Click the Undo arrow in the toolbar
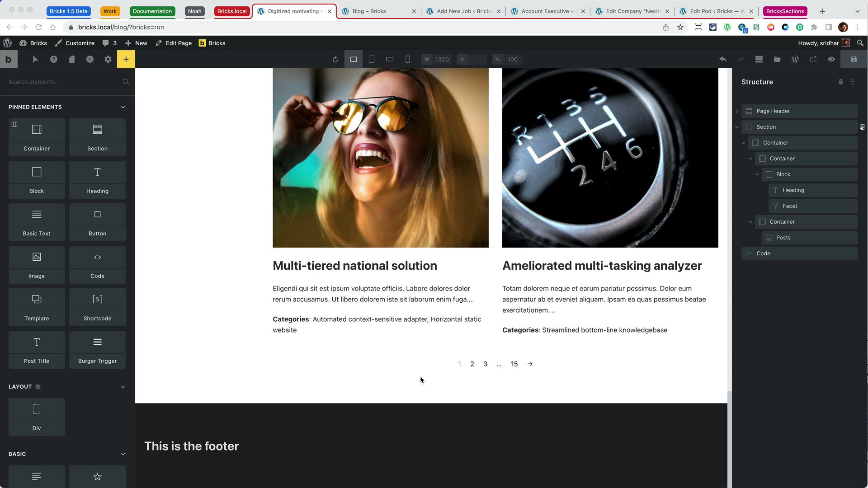 coord(723,59)
